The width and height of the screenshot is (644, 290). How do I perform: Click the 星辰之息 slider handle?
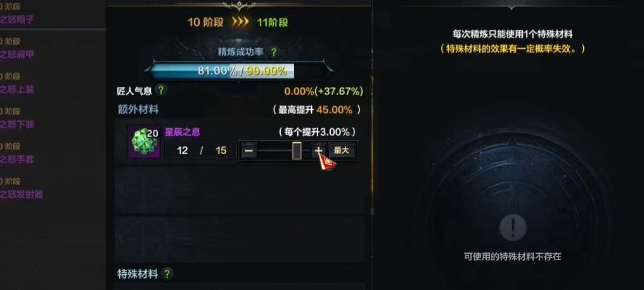pyautogui.click(x=297, y=150)
